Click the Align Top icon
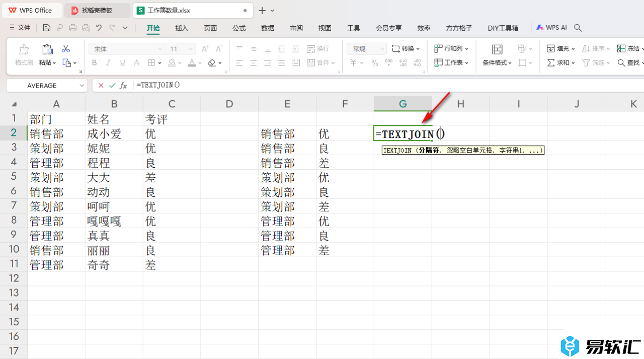This screenshot has height=359, width=644. tap(239, 49)
